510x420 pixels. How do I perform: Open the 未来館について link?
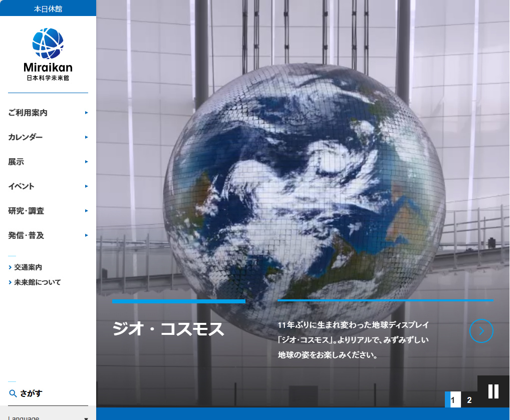point(38,283)
